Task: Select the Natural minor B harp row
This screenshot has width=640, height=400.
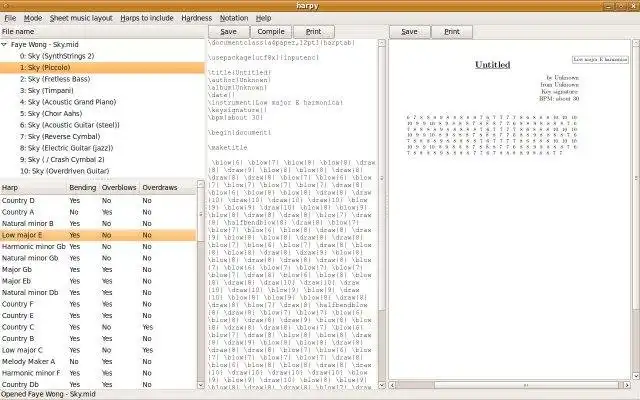Action: tap(98, 223)
